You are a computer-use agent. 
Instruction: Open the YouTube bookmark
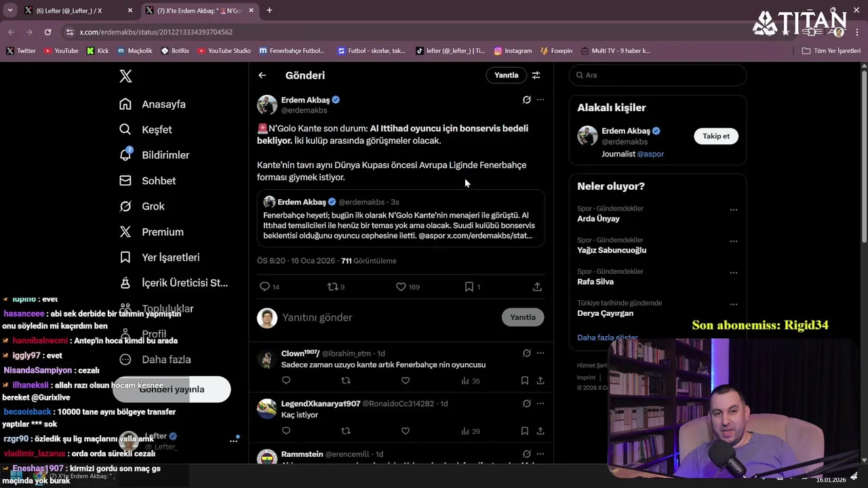(62, 51)
